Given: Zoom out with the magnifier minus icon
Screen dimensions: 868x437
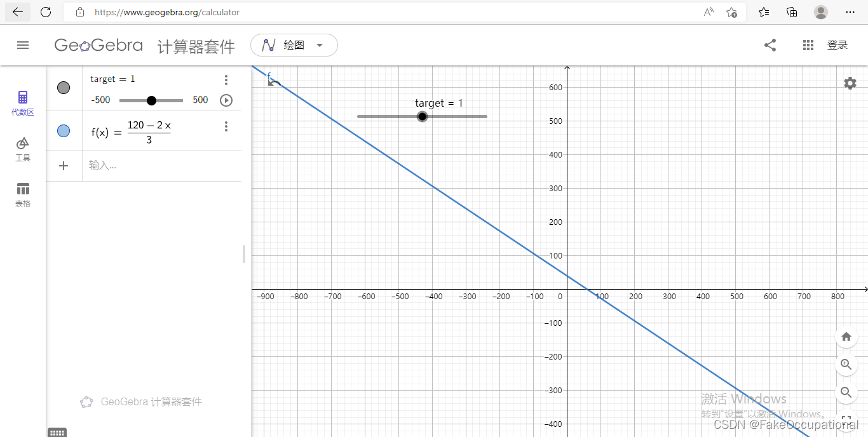Looking at the screenshot, I should pos(846,393).
